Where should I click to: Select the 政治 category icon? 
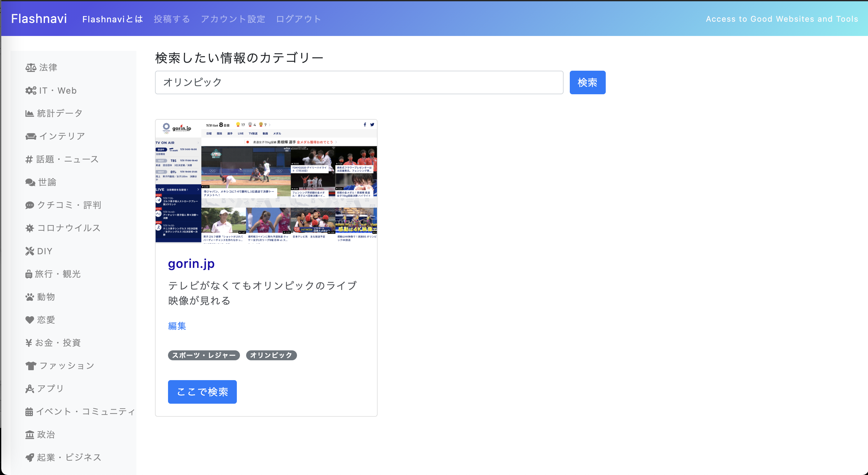30,435
